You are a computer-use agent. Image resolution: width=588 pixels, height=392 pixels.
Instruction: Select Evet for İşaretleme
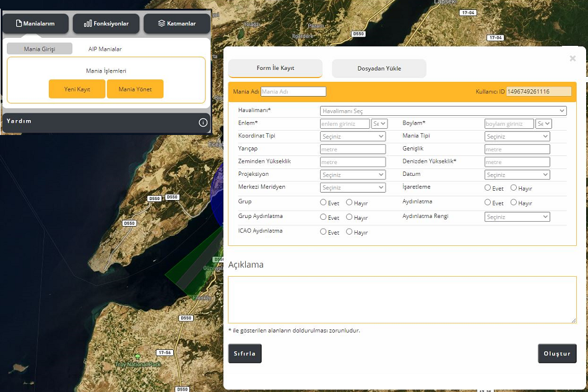[488, 188]
